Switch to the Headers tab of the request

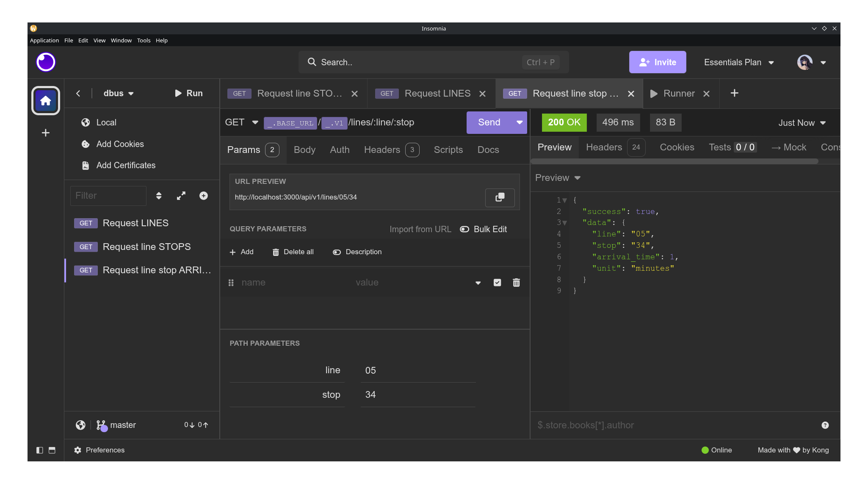[381, 150]
